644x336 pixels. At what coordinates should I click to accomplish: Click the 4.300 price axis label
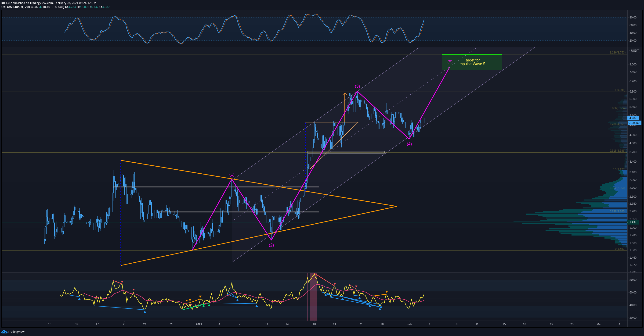633,135
